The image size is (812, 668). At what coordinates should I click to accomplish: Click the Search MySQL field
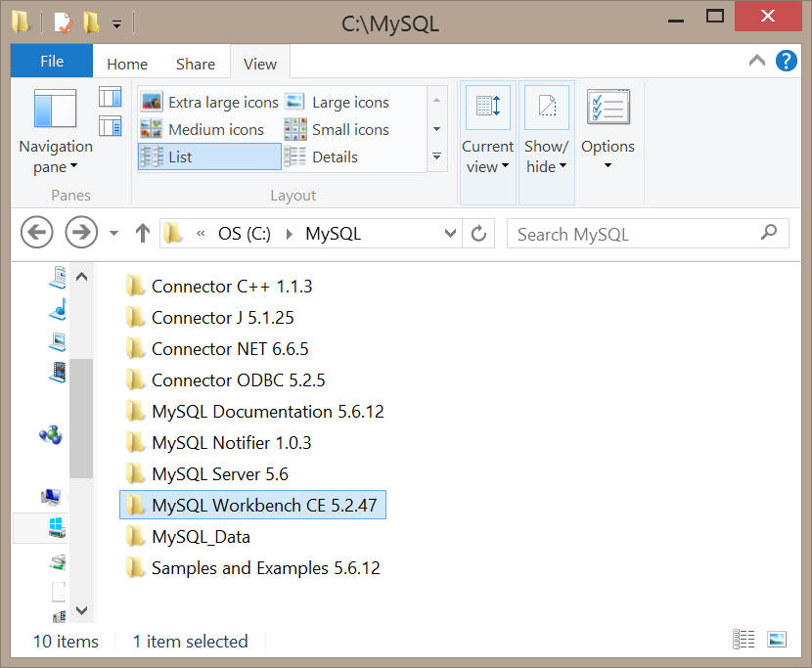click(648, 234)
